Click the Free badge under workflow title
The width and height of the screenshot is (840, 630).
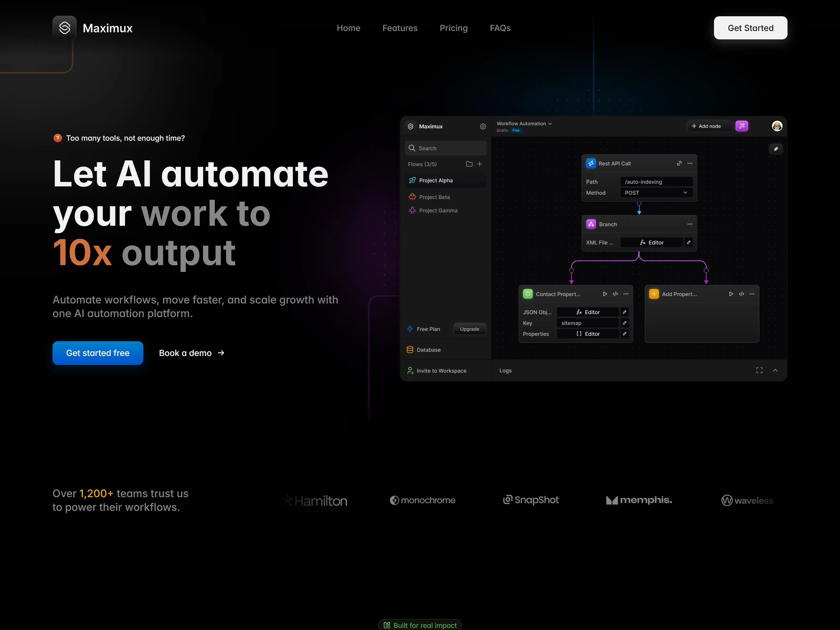click(516, 131)
